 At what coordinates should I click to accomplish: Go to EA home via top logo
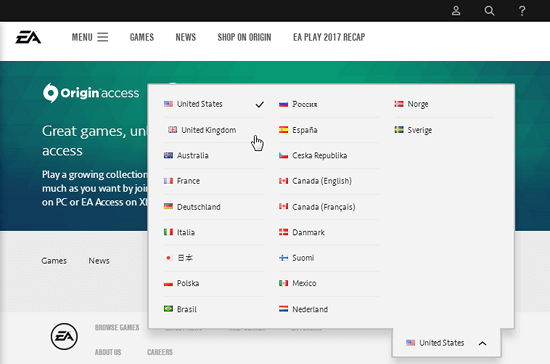point(28,37)
